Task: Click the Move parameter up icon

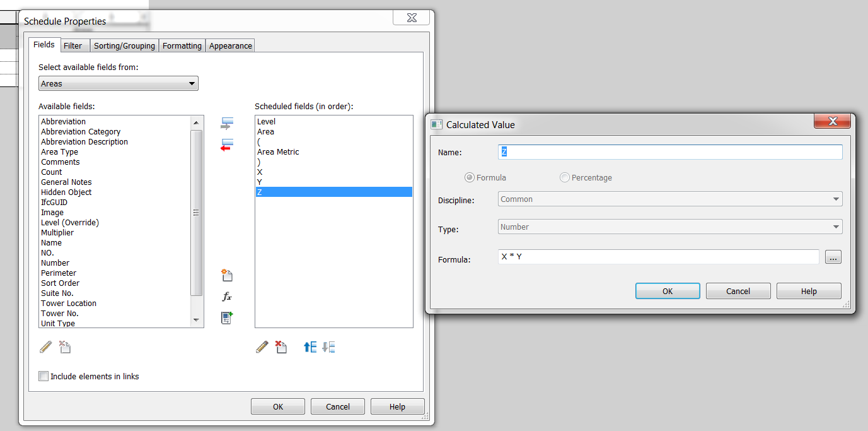Action: (x=310, y=347)
